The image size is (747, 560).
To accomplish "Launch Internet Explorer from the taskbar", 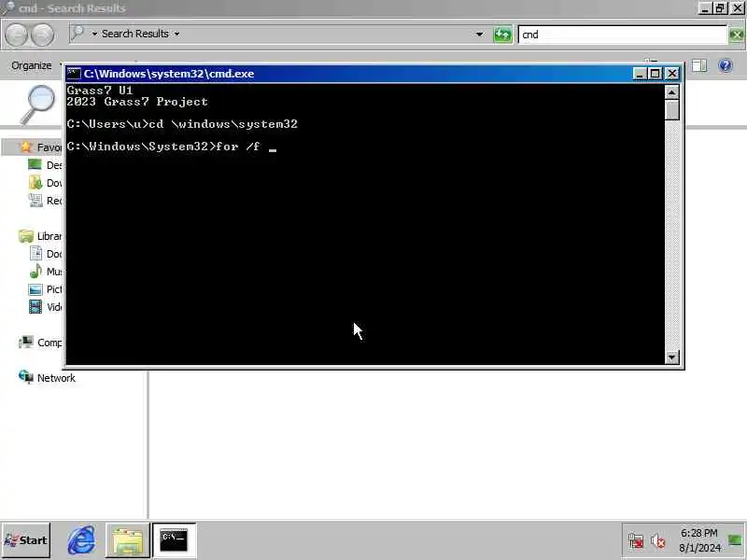I will 81,540.
